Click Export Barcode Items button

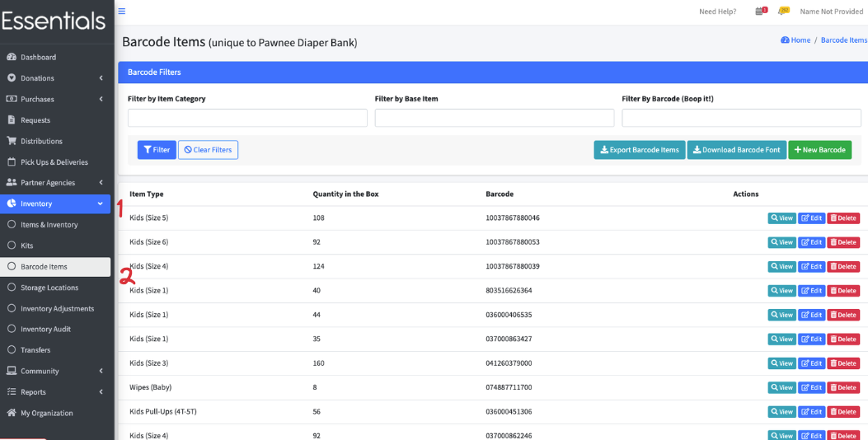[640, 150]
